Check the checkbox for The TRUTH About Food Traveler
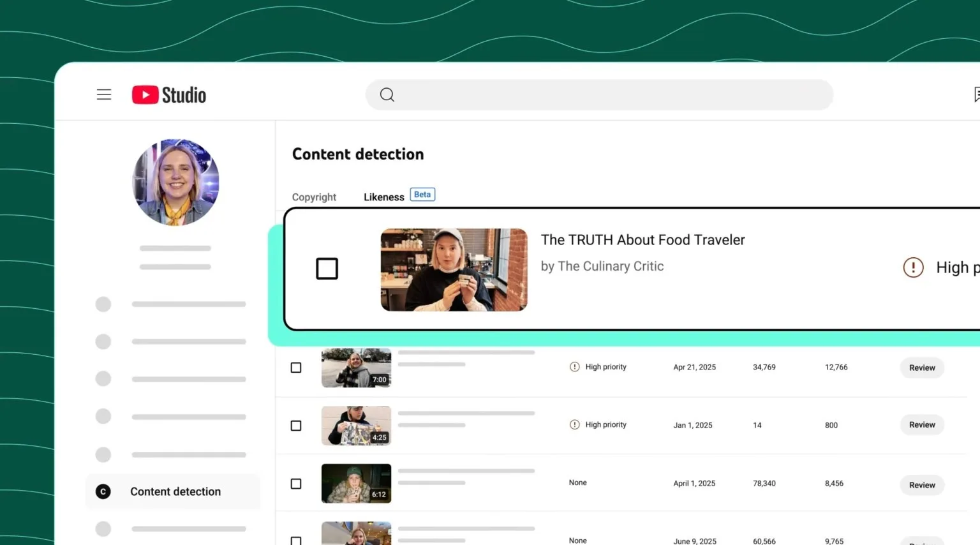The image size is (980, 545). (x=327, y=268)
